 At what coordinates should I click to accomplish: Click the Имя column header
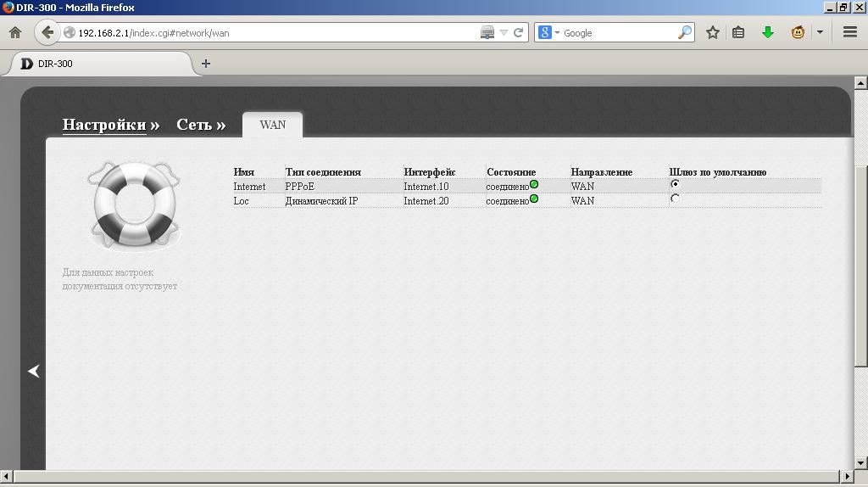pos(243,172)
